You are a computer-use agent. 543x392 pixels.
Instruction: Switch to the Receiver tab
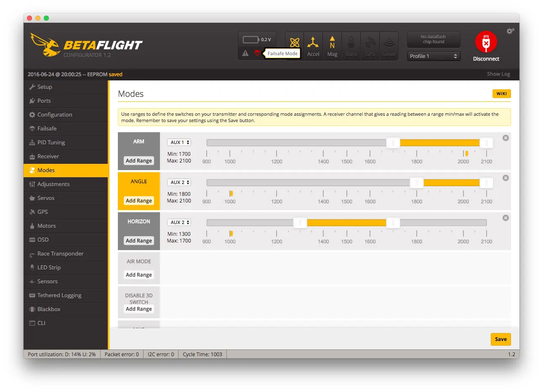pyautogui.click(x=48, y=156)
